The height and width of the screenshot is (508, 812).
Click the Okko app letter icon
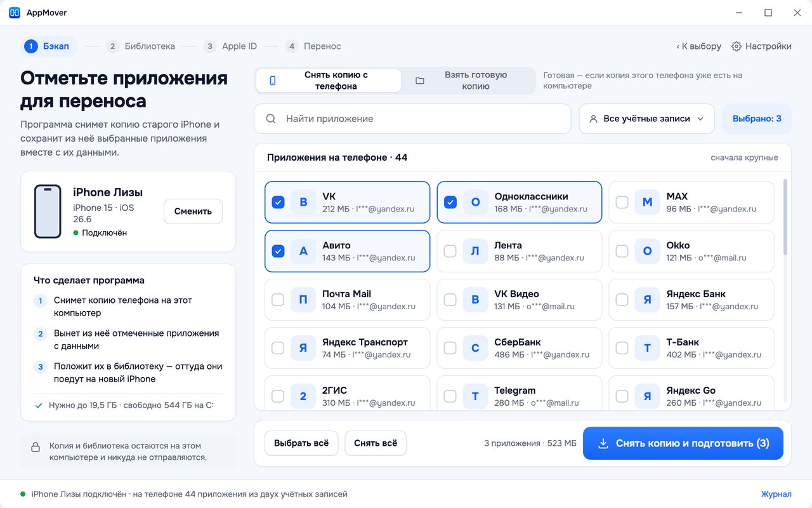[x=648, y=251]
